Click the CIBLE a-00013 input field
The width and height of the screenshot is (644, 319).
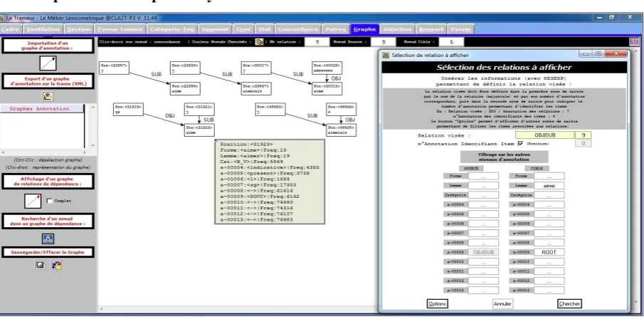tap(549, 291)
